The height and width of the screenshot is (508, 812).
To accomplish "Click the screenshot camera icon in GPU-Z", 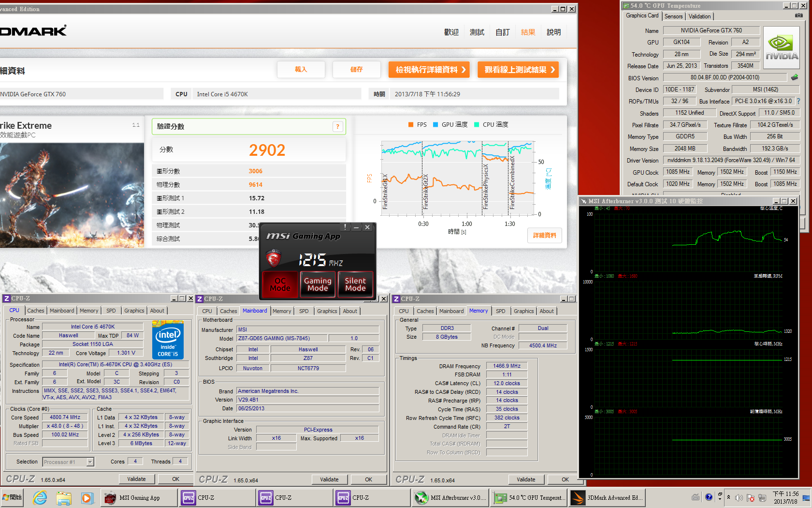I will click(799, 15).
